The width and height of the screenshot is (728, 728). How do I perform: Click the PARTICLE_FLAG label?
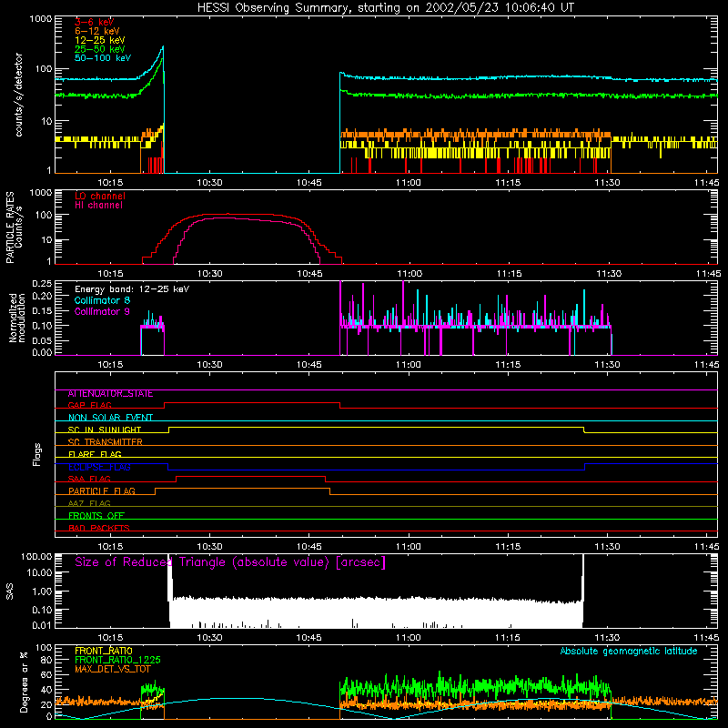point(102,491)
